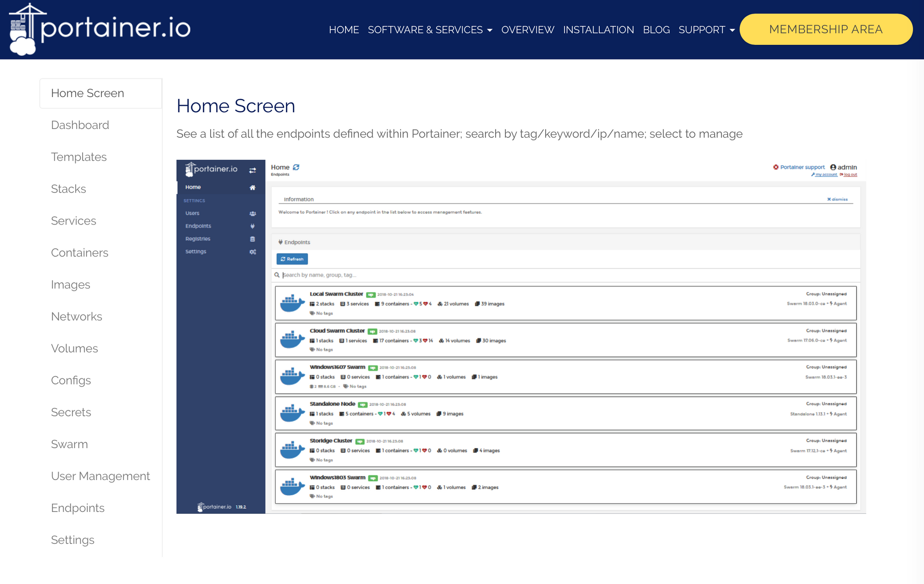Click the admin user icon
The image size is (924, 584).
833,167
